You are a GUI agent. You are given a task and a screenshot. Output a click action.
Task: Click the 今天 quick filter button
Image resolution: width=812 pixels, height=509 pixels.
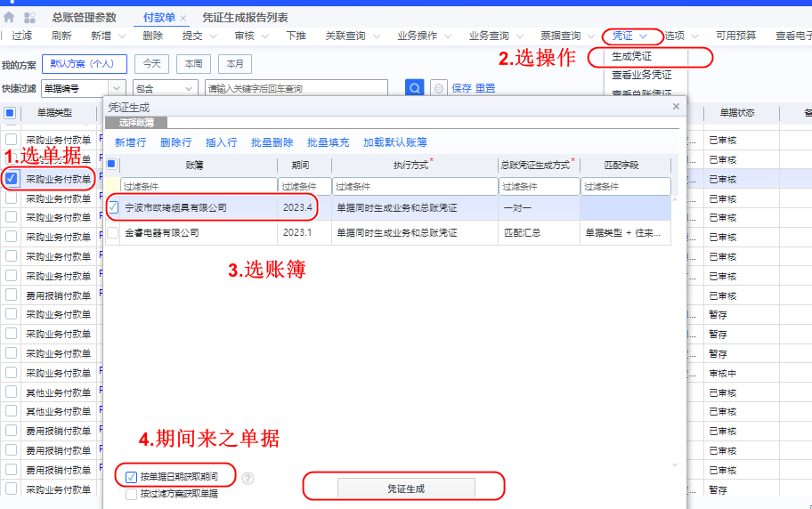pos(151,64)
